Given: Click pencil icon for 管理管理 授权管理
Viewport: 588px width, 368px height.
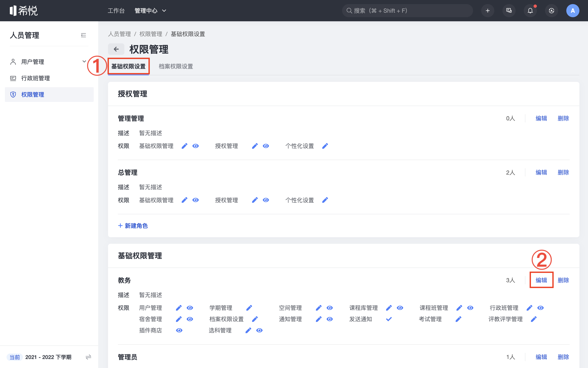Looking at the screenshot, I should [x=255, y=146].
